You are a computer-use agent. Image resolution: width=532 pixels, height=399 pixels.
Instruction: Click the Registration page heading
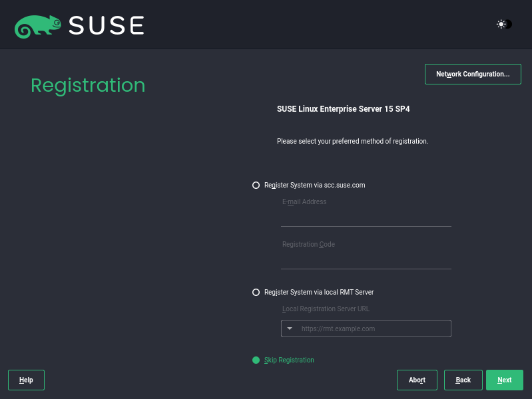click(88, 85)
